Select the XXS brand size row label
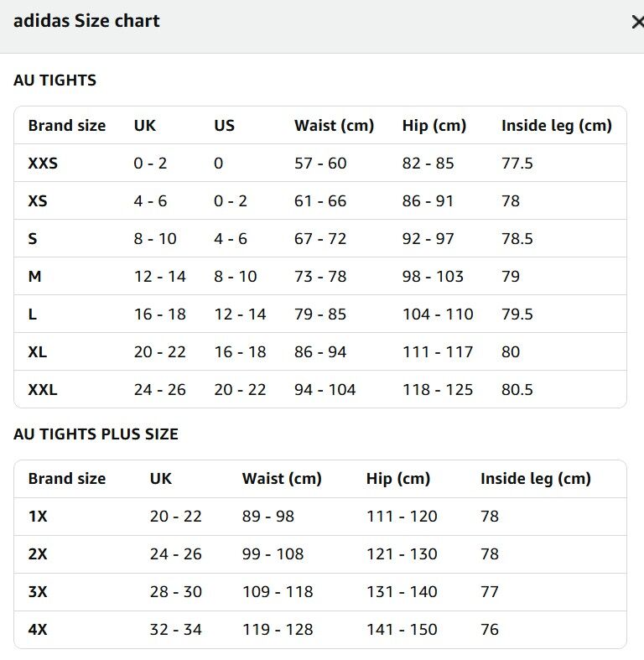 (43, 164)
